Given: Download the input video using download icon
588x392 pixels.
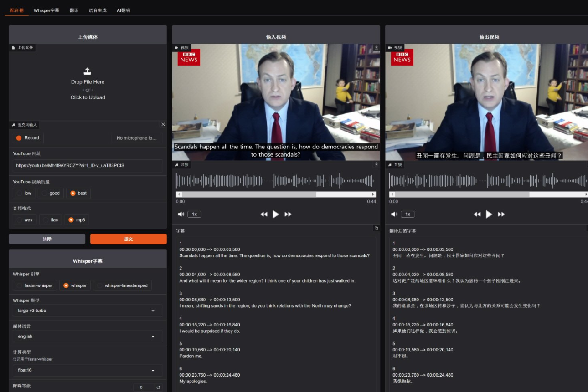Looking at the screenshot, I should tap(376, 47).
